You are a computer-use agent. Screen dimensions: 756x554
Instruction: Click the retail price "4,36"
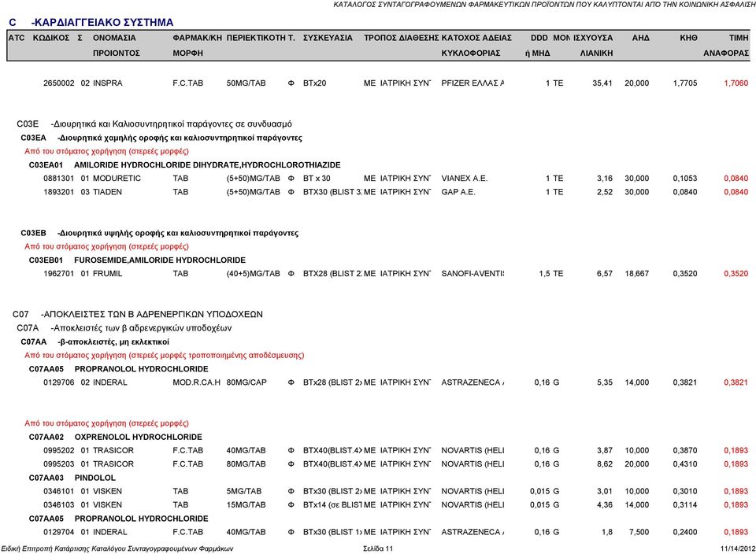click(605, 505)
